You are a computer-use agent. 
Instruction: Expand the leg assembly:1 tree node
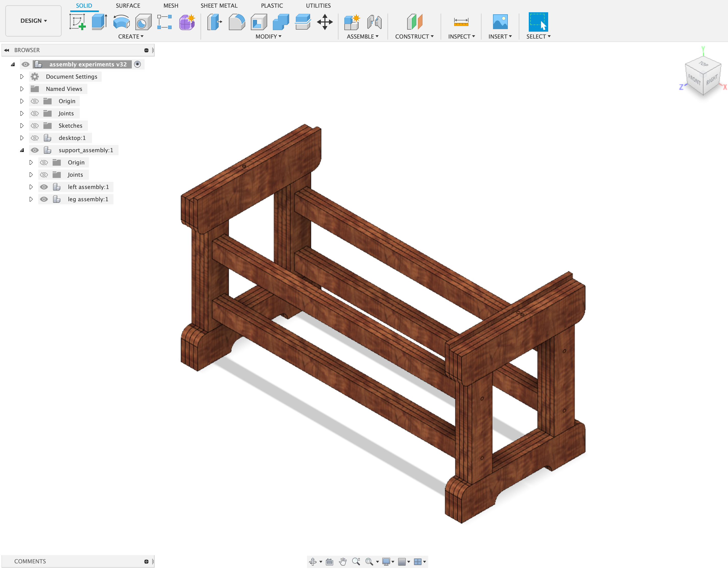click(x=31, y=199)
